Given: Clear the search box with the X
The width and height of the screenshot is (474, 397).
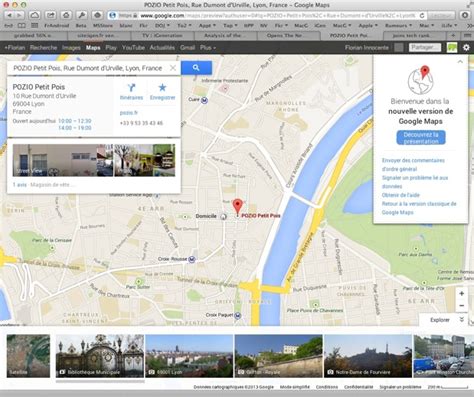Looking at the screenshot, I should pos(173,68).
